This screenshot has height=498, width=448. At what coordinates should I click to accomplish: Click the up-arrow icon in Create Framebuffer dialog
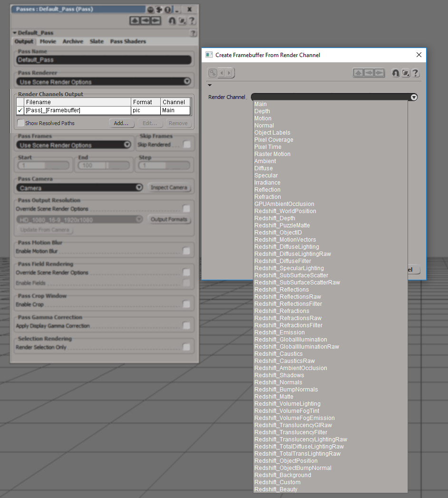(358, 73)
